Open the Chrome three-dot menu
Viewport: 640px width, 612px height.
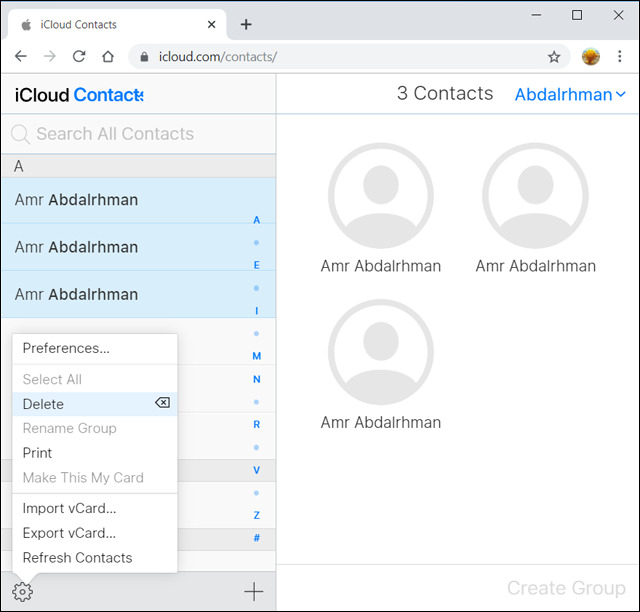click(x=619, y=57)
